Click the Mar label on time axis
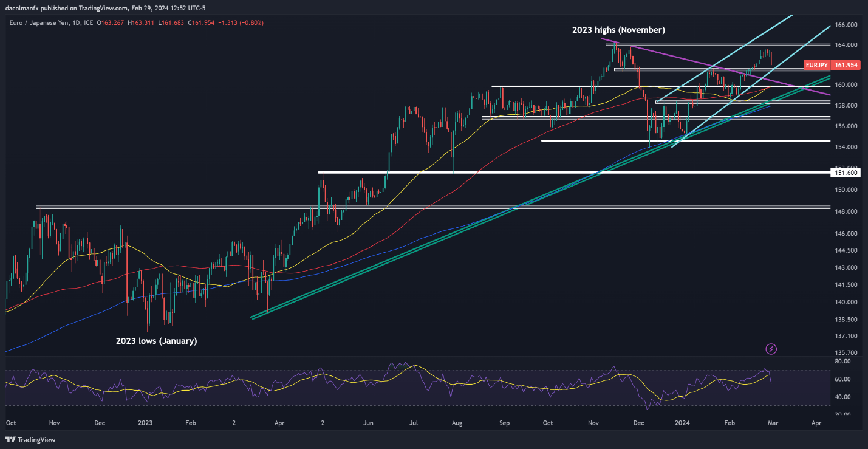This screenshot has height=449, width=868. click(771, 422)
